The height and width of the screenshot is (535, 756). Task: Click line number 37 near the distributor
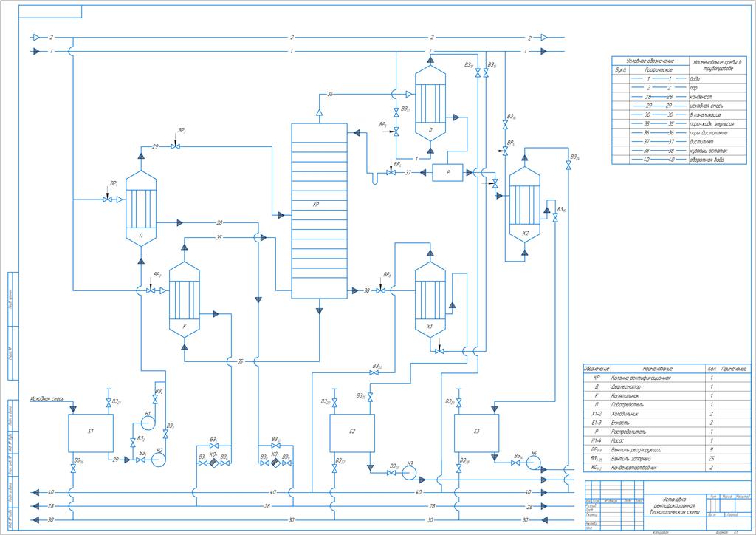408,172
